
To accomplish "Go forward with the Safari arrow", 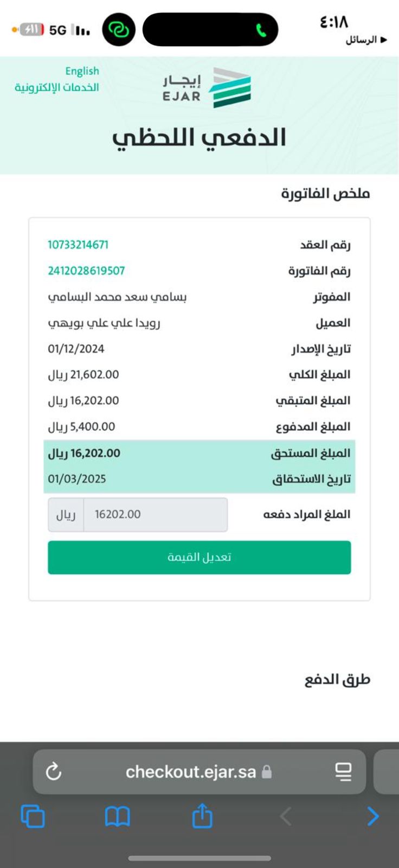I will (x=373, y=816).
